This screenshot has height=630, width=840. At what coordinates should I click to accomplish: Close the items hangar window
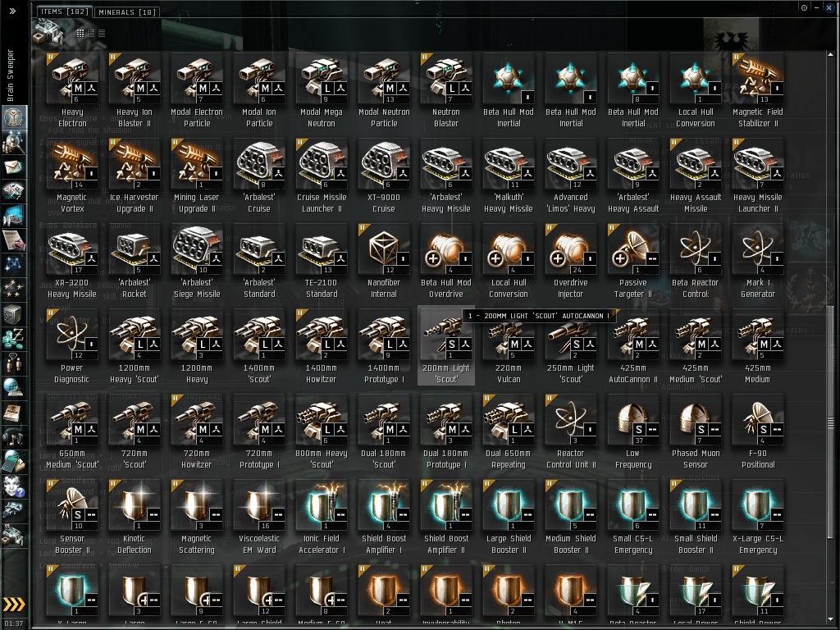coord(829,7)
